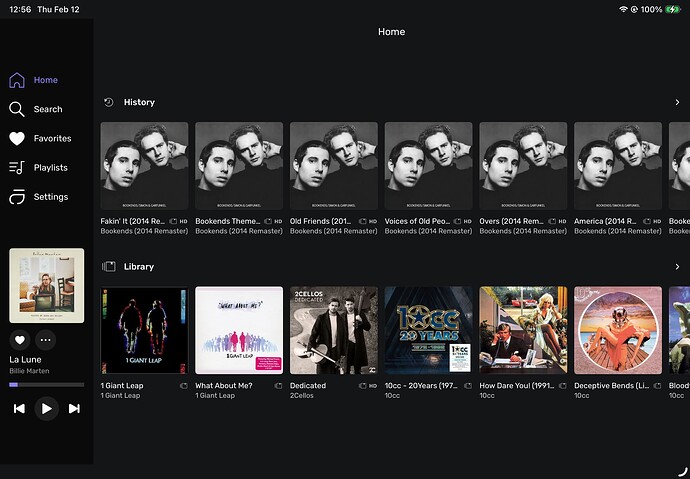
Task: Expand the History section with chevron
Action: (677, 102)
